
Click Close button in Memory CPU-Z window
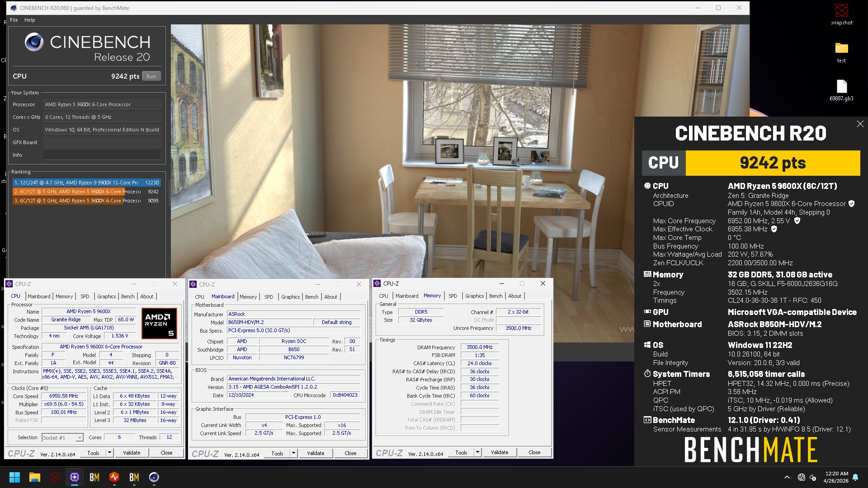534,452
